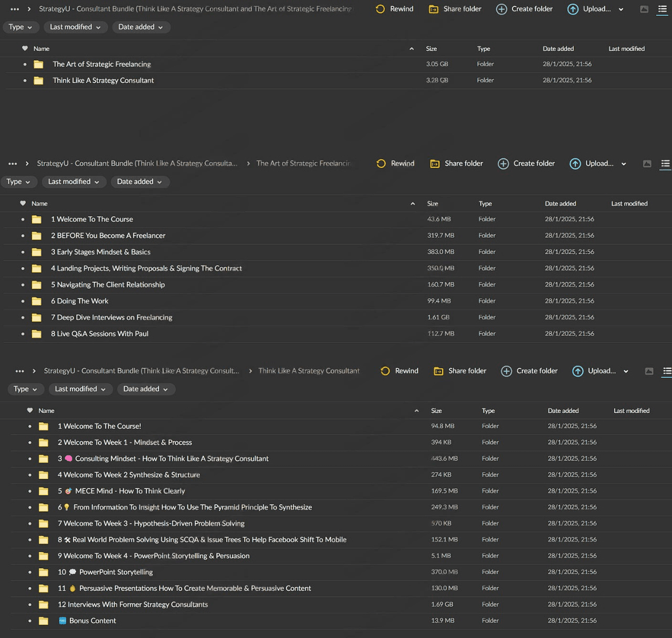
Task: Click folder icon for Bonus Content row
Action: (x=44, y=621)
